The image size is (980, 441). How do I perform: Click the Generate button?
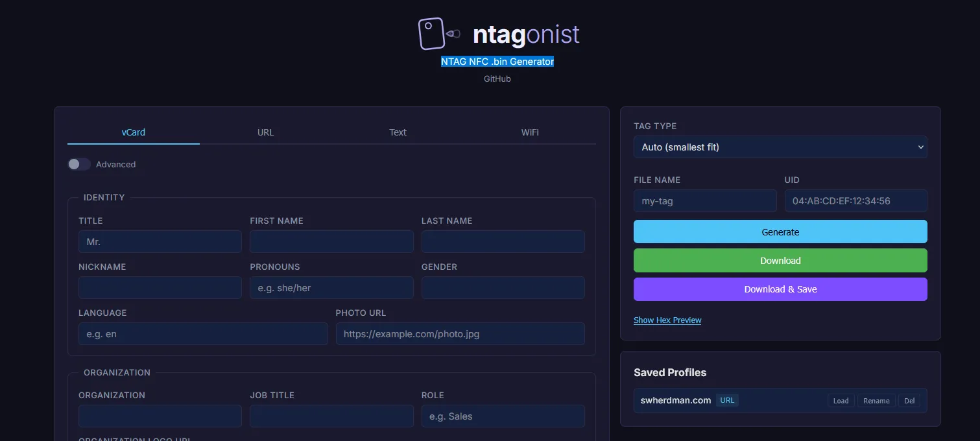pos(780,232)
